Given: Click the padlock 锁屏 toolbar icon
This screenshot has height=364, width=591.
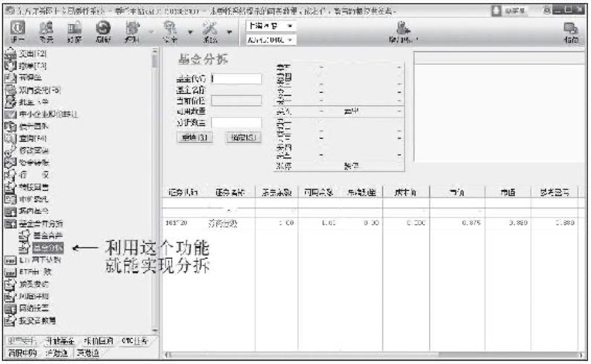Looking at the screenshot, I should point(74,28).
